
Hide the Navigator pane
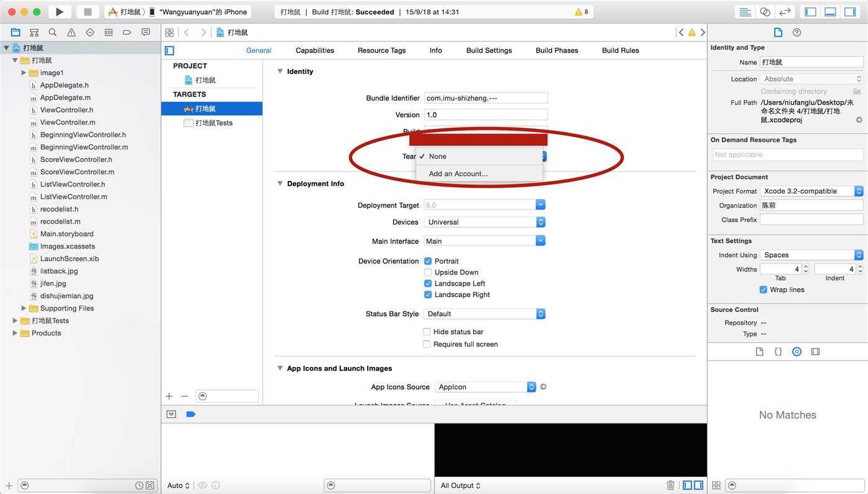(810, 12)
